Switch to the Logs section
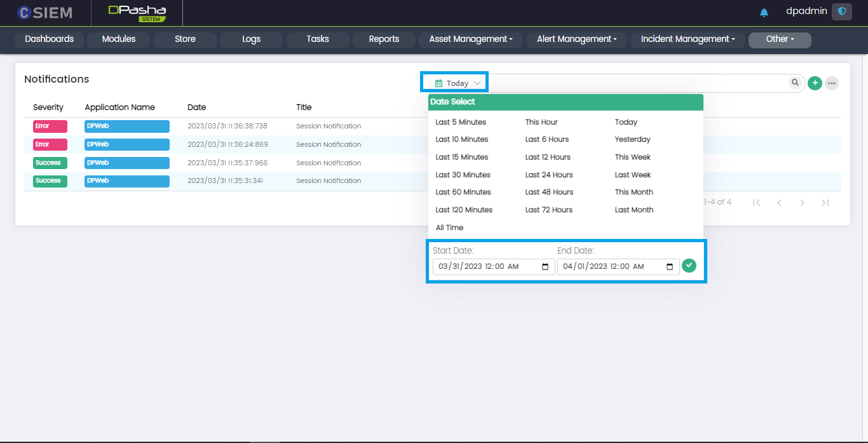 tap(251, 39)
